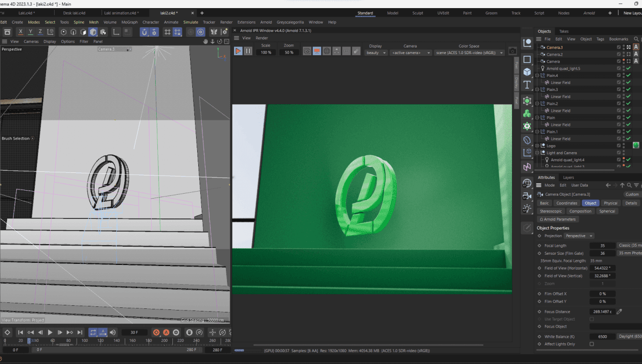Toggle visibility dots of the Logo object
Screen dimensions: 642x364
[624, 146]
